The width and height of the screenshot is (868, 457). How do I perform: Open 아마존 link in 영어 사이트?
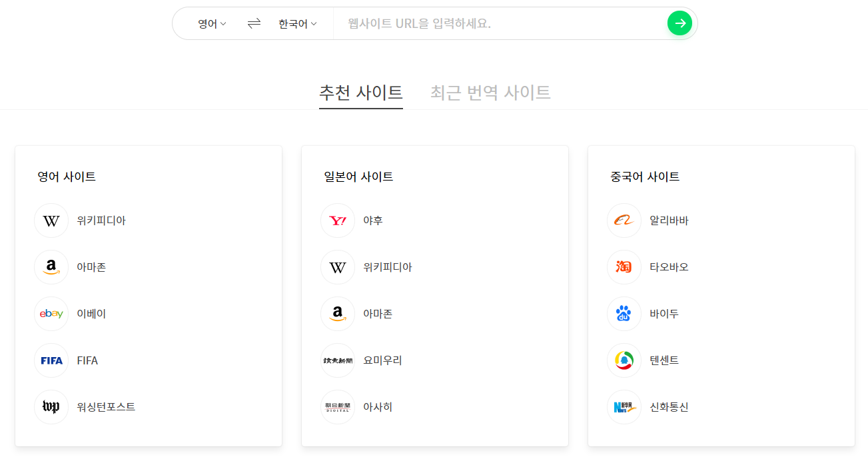click(x=91, y=267)
